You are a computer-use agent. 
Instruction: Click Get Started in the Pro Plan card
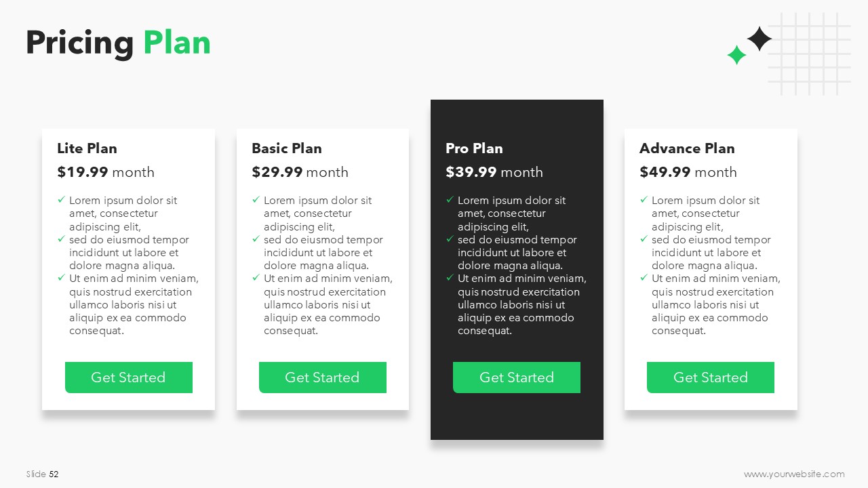pos(517,378)
